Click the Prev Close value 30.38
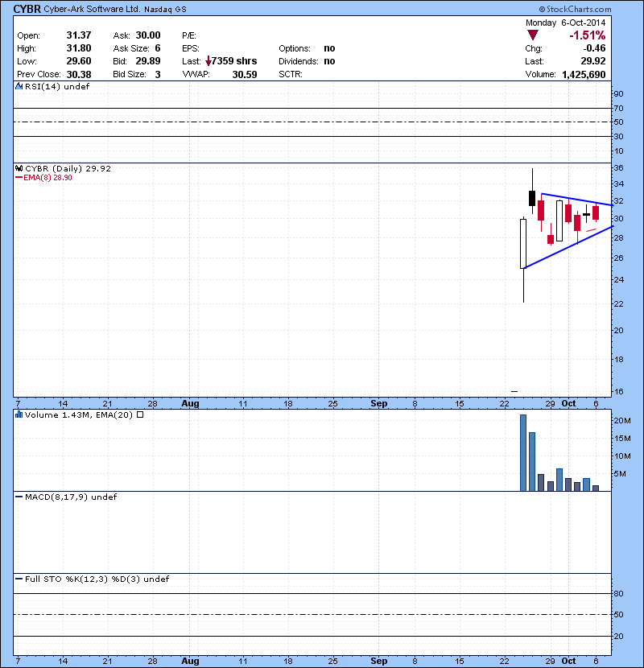644x668 pixels. (x=79, y=75)
